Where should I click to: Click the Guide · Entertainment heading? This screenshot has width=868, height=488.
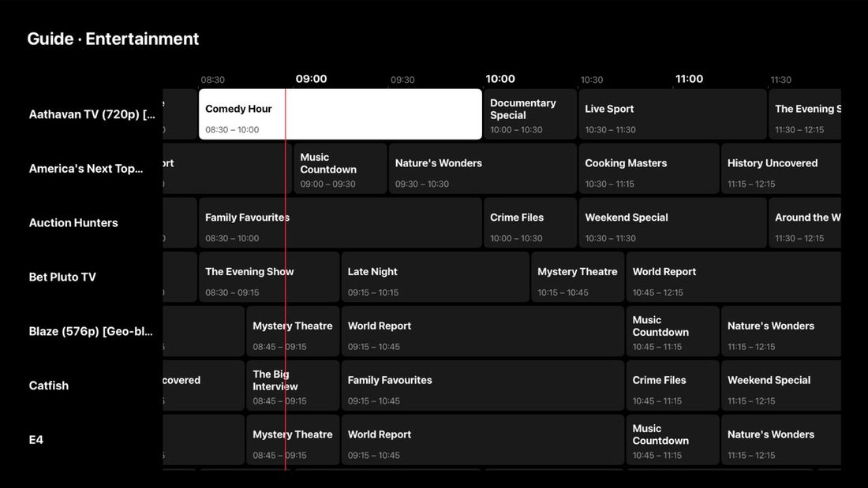pos(113,39)
